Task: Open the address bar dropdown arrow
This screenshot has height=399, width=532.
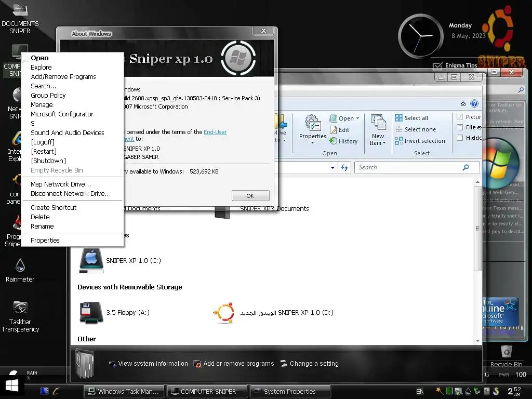Action: click(x=333, y=168)
